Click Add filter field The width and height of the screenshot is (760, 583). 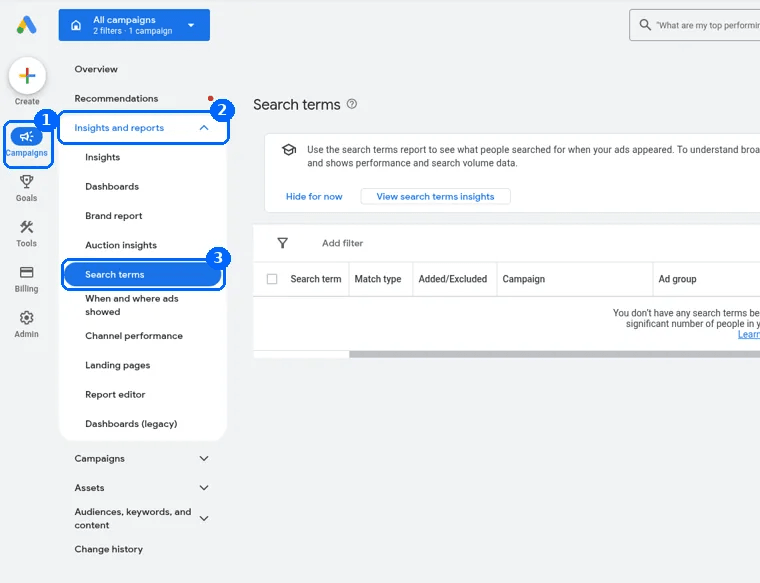[x=343, y=243]
